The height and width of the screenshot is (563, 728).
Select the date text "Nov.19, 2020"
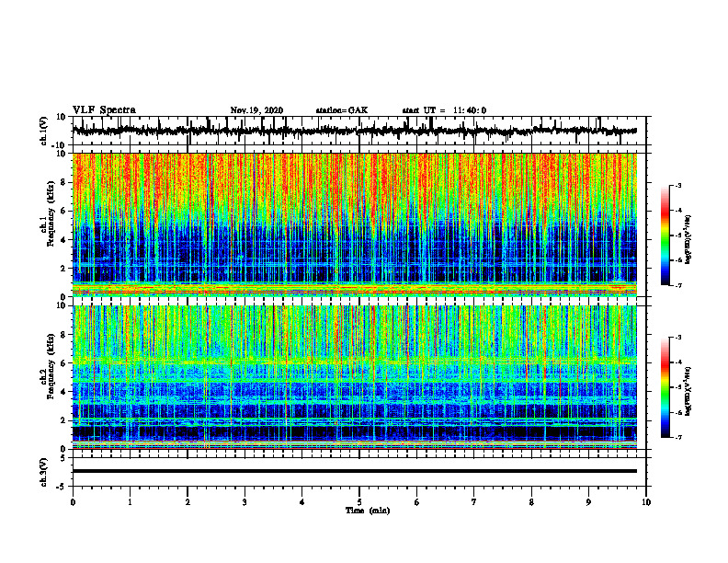[256, 110]
